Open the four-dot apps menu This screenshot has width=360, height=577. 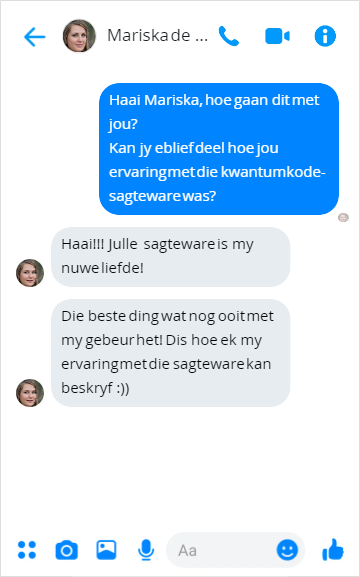(27, 550)
